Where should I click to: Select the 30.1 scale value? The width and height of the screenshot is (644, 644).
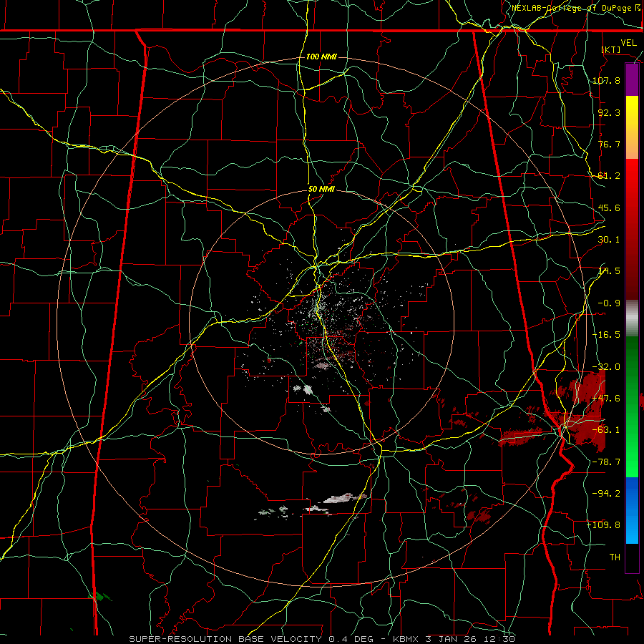pos(609,240)
